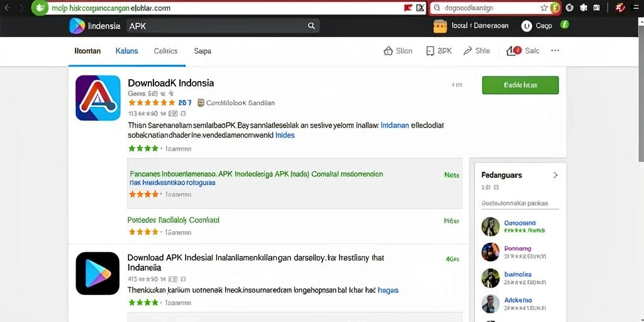Image resolution: width=644 pixels, height=322 pixels.
Task: Click the colorful Play logo beside Iindensia
Action: pos(77,26)
